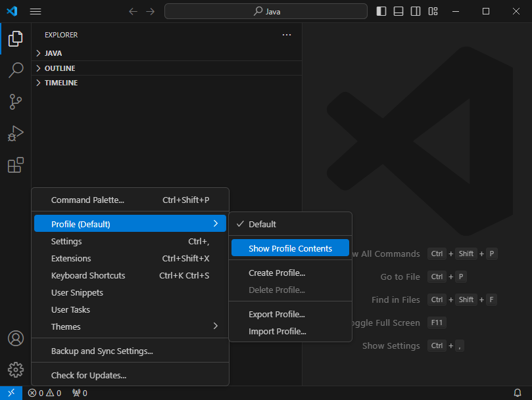The image size is (532, 400).
Task: Open Extensions from the Manage menu
Action: click(x=130, y=258)
